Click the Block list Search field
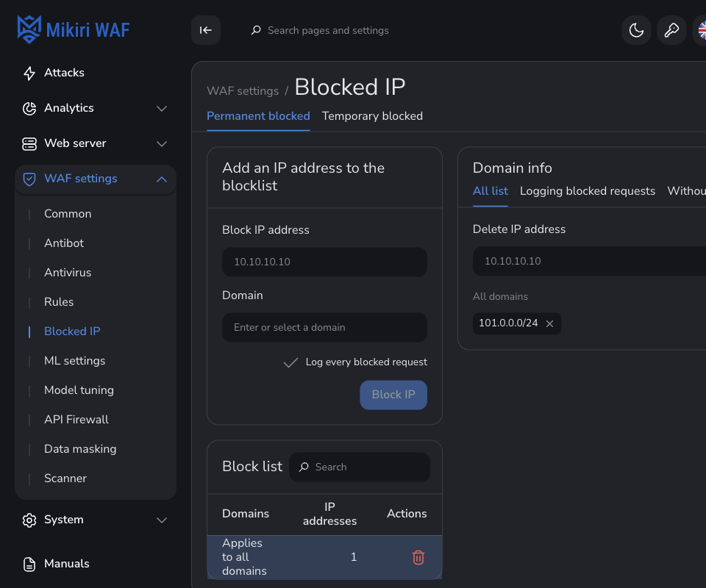The height and width of the screenshot is (588, 706). (360, 467)
